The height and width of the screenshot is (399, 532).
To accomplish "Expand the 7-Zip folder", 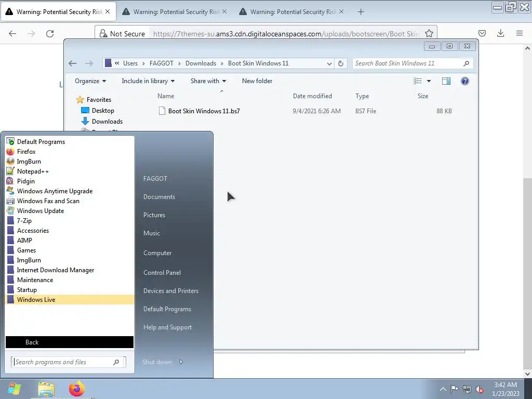I will coord(70,220).
